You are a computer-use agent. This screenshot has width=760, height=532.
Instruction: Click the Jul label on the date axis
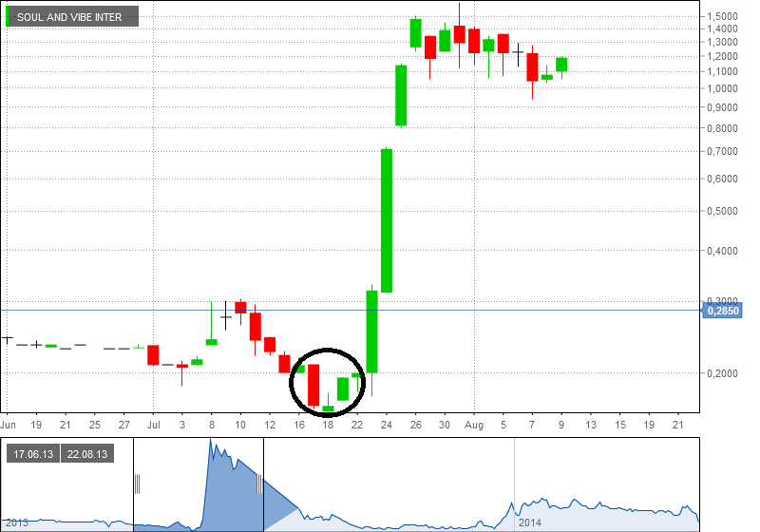[x=154, y=425]
